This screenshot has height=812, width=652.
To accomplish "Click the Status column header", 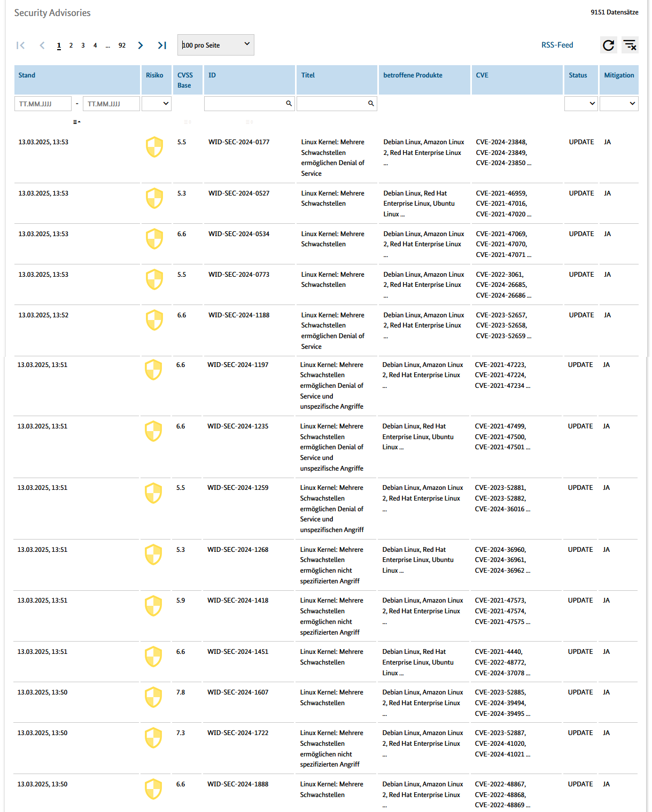I will click(581, 80).
